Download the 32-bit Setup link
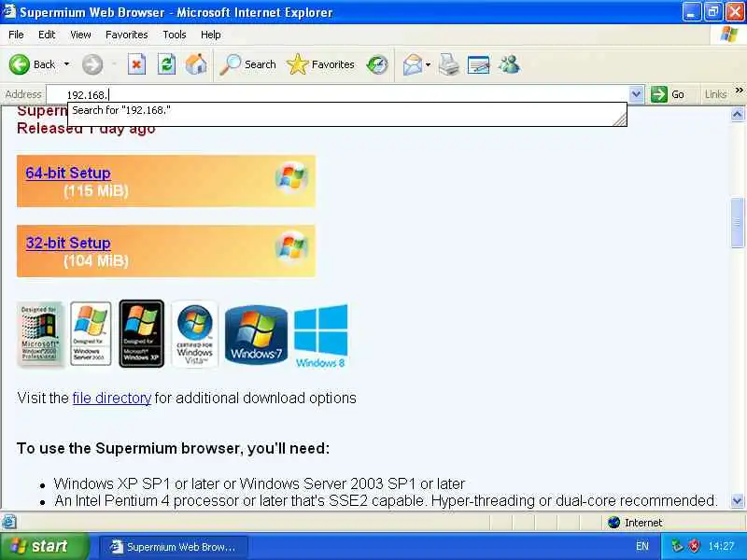 click(68, 243)
